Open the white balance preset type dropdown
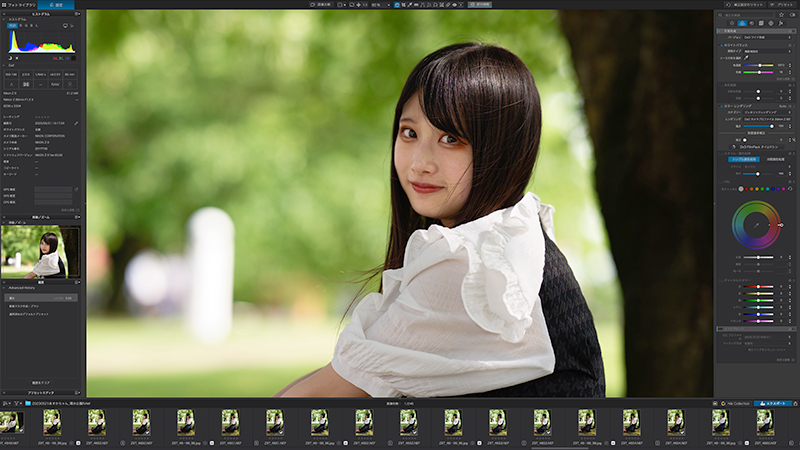 [x=767, y=52]
